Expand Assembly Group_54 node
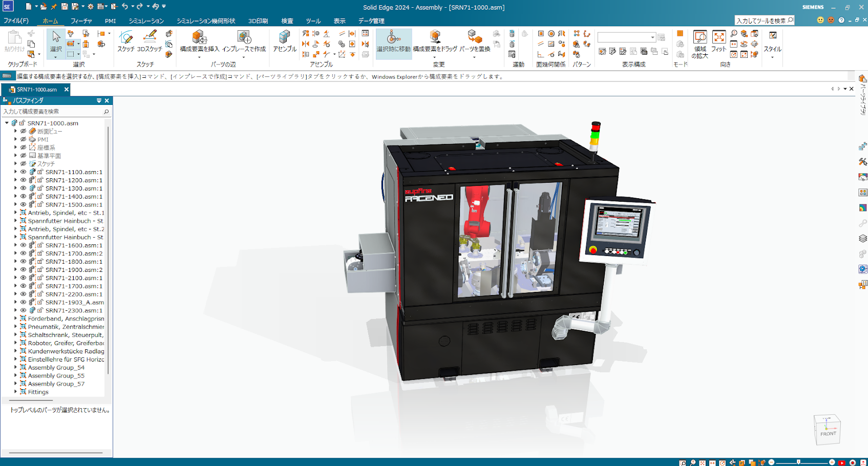 click(15, 368)
